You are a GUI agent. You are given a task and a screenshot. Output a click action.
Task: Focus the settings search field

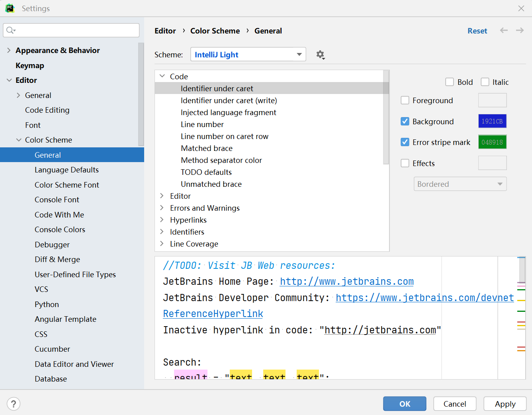point(71,30)
